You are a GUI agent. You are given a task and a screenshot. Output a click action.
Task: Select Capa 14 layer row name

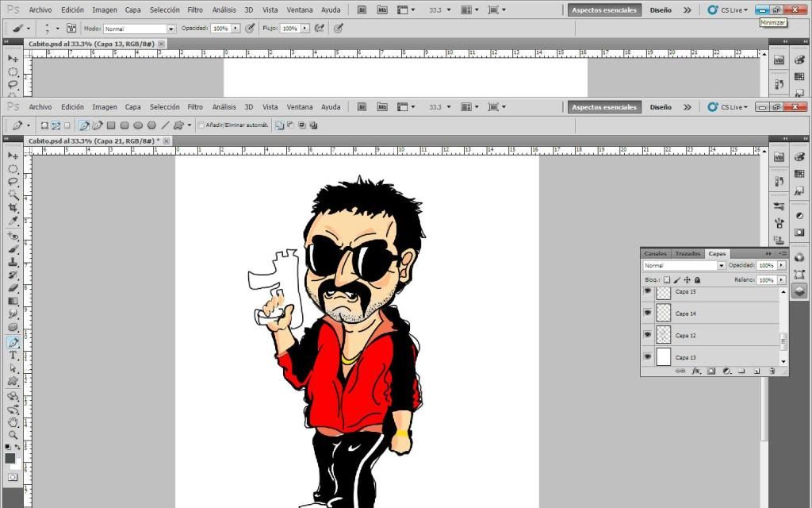[686, 314]
